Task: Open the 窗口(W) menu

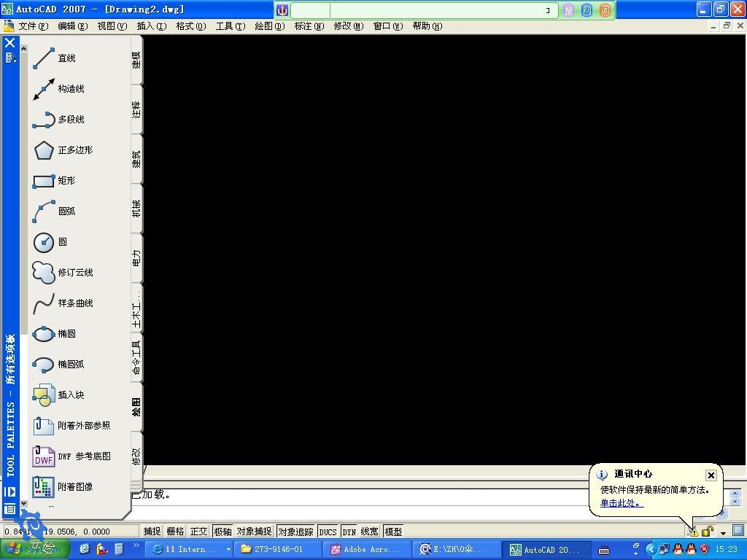Action: point(388,26)
